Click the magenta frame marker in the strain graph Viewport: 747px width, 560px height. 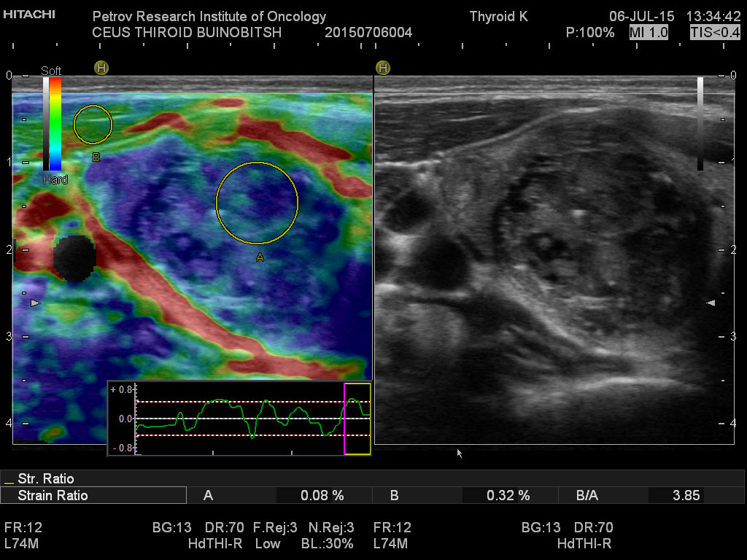tap(344, 418)
